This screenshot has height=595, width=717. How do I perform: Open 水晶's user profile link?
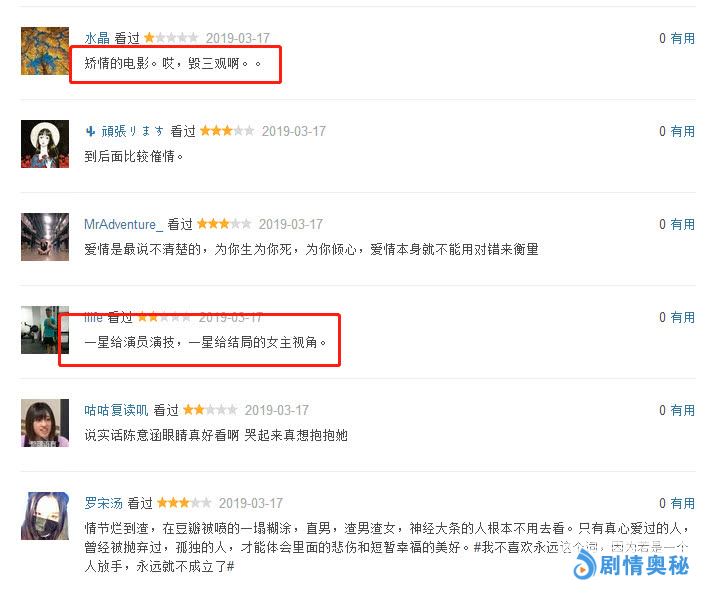[x=97, y=38]
